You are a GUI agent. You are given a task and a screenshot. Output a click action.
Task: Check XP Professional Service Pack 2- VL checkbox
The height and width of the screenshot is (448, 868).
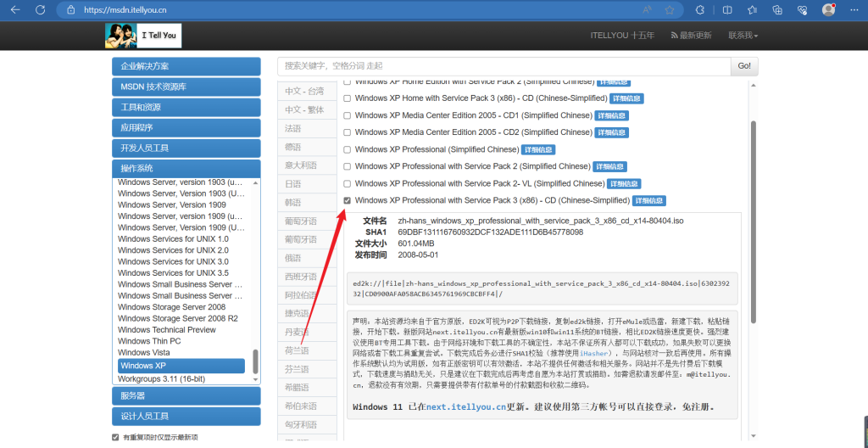[x=348, y=183]
